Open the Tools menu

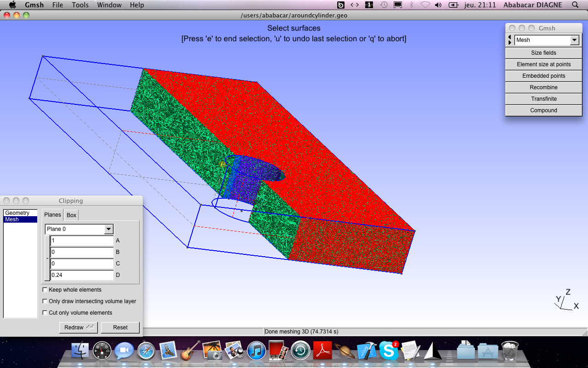point(80,5)
